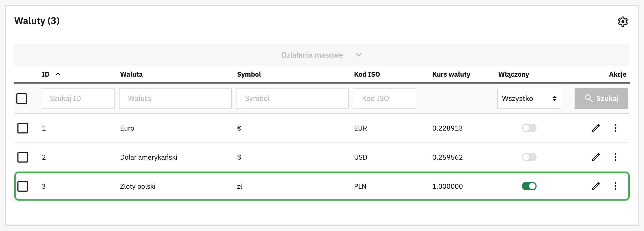The width and height of the screenshot is (644, 231).
Task: Enable the Dolar amerykański currency toggle
Action: [x=529, y=157]
